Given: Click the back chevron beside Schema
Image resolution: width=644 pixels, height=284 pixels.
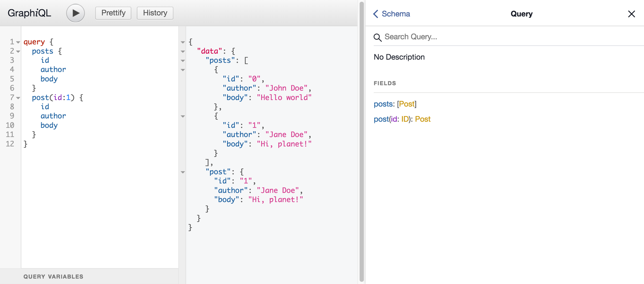Looking at the screenshot, I should (376, 14).
